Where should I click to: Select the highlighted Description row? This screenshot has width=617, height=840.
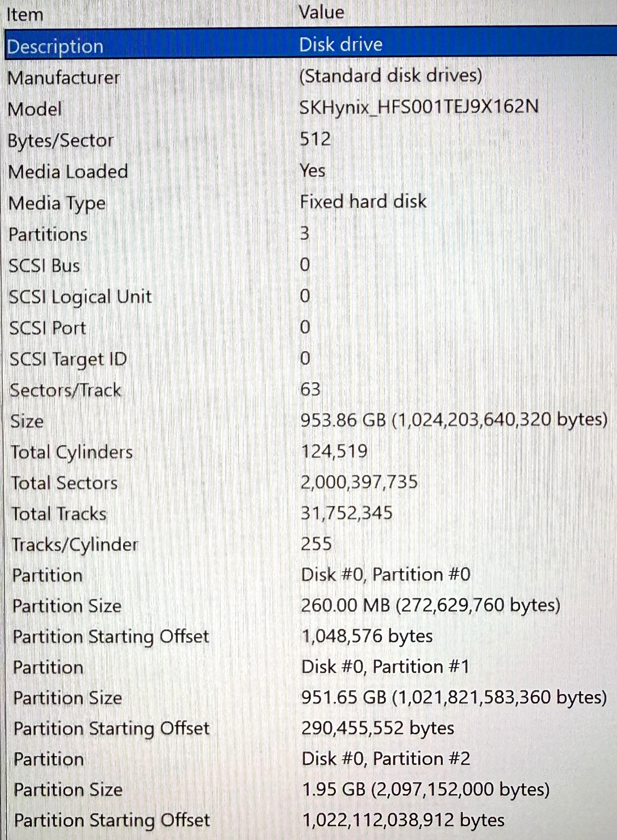coord(311,45)
